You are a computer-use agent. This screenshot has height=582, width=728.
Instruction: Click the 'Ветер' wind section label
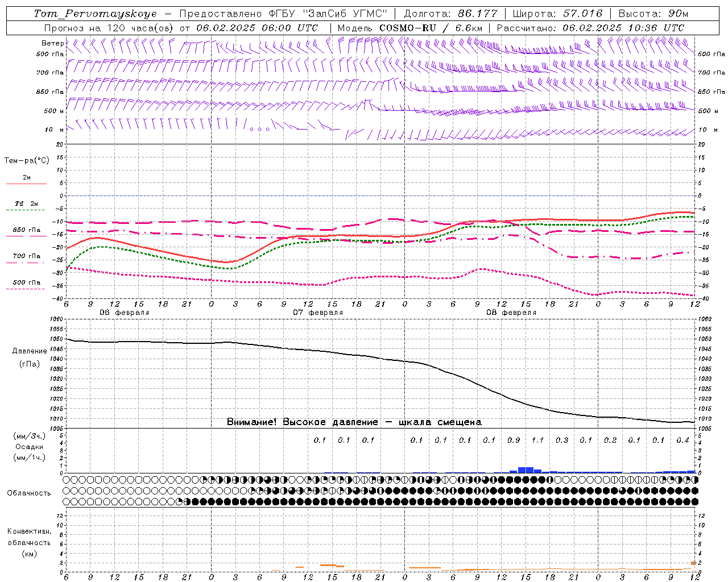(52, 43)
